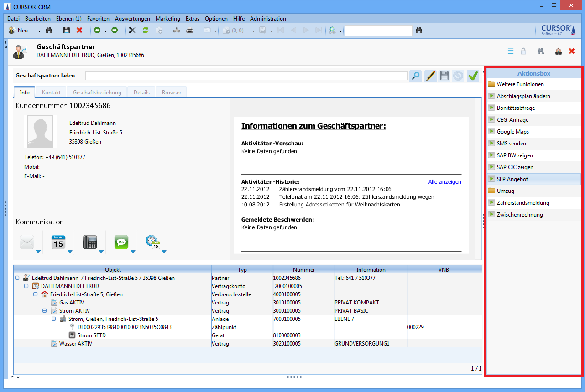585x392 pixels.
Task: Click the green checkmark confirm icon
Action: click(x=473, y=76)
